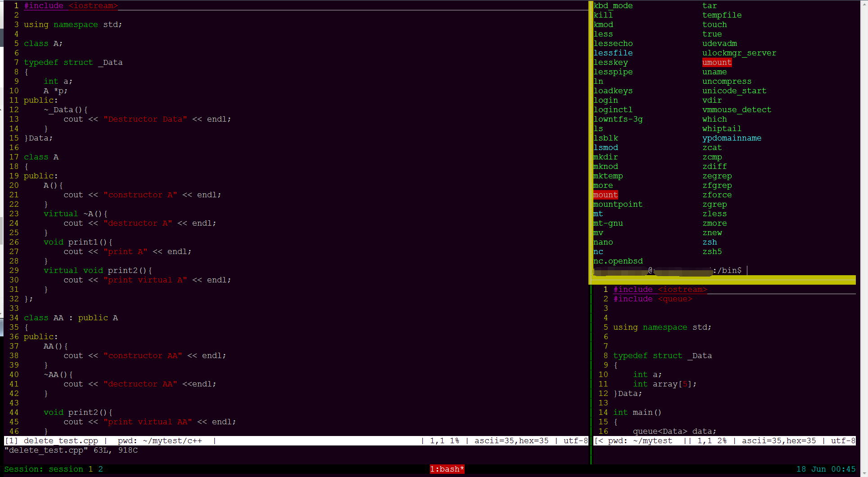Click the 'unicode_start' file entry
The image size is (868, 477).
[734, 91]
